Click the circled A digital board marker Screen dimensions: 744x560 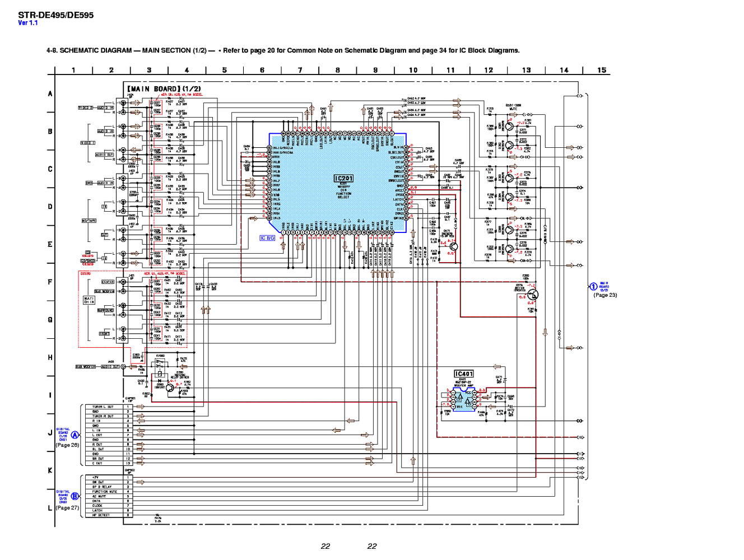click(x=75, y=435)
